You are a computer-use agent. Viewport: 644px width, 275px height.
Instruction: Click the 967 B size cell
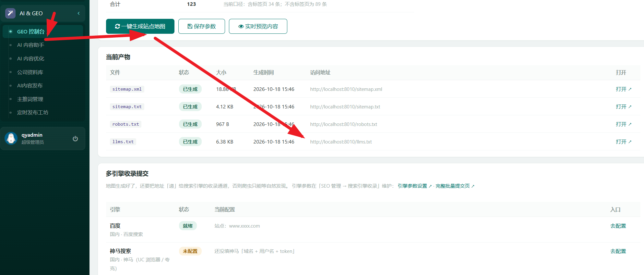pyautogui.click(x=222, y=124)
